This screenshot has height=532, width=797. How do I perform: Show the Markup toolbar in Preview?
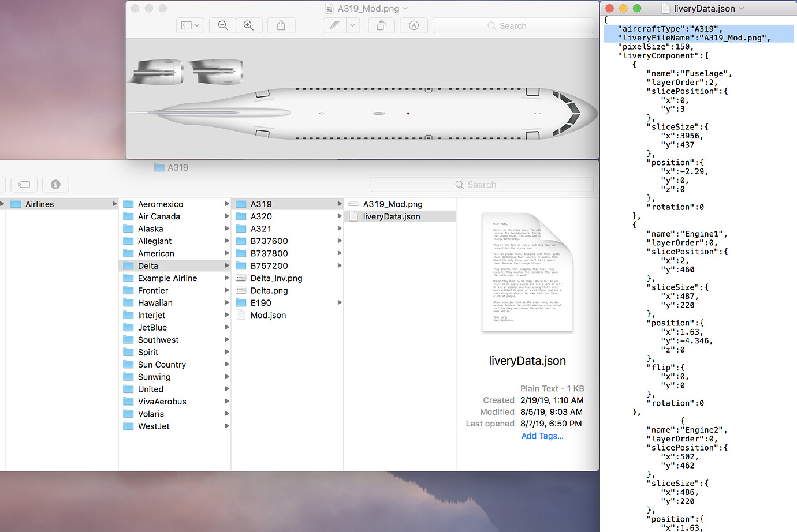414,25
